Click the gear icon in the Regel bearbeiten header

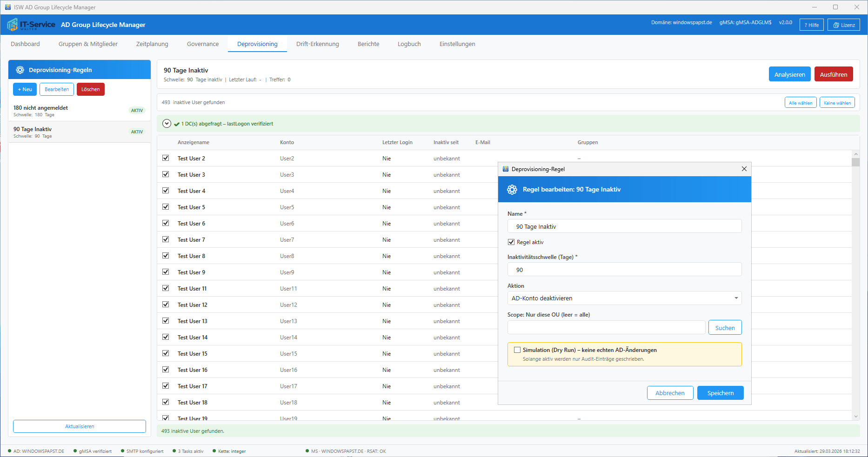[x=512, y=189]
